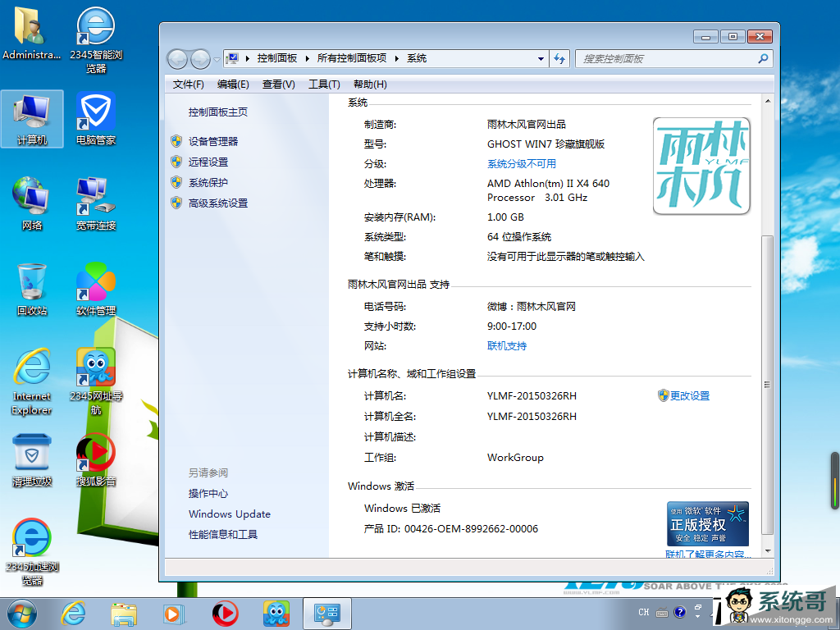Open the 电脑管家 desktop shortcut

point(96,119)
